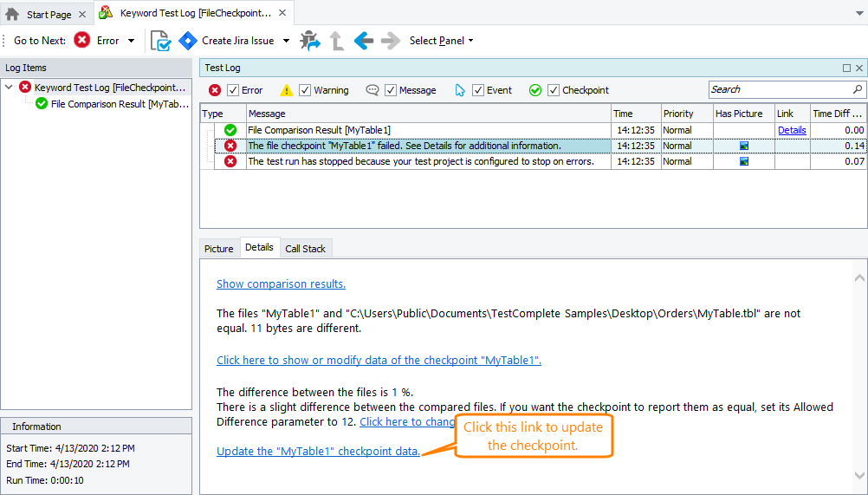Disable the Event filter checkbox
The width and height of the screenshot is (868, 495).
coord(478,90)
